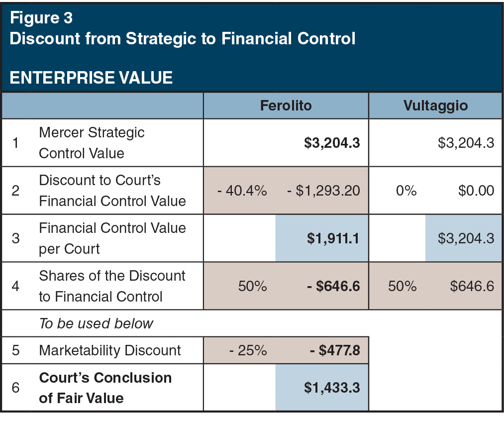The width and height of the screenshot is (504, 422).
Task: Select the bold - $646.6 cell
Action: pos(333,286)
